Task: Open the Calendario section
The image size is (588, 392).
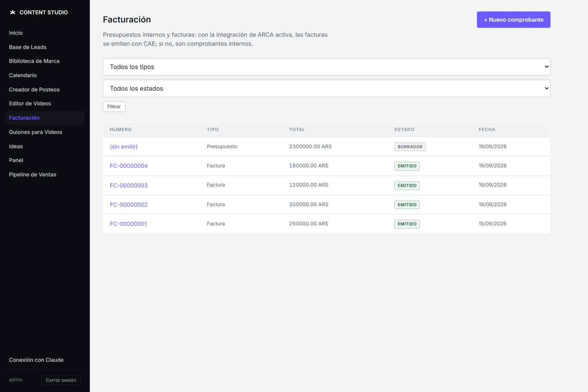Action: [x=23, y=75]
